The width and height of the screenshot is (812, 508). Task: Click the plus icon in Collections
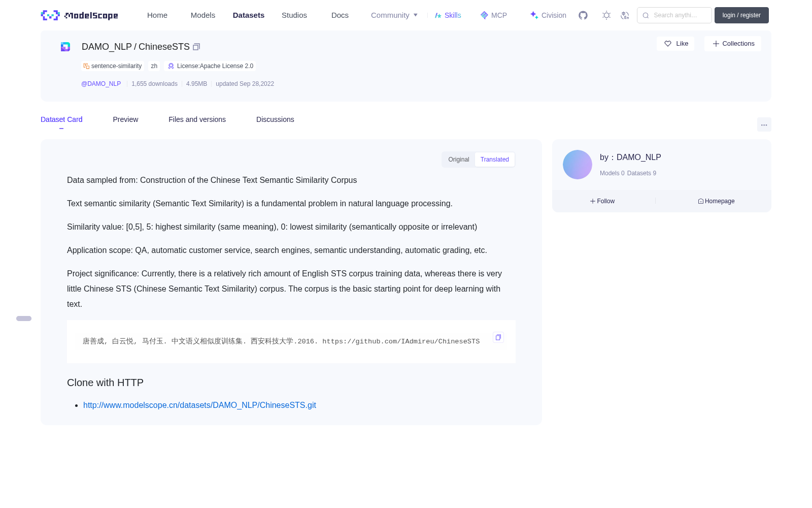point(716,44)
